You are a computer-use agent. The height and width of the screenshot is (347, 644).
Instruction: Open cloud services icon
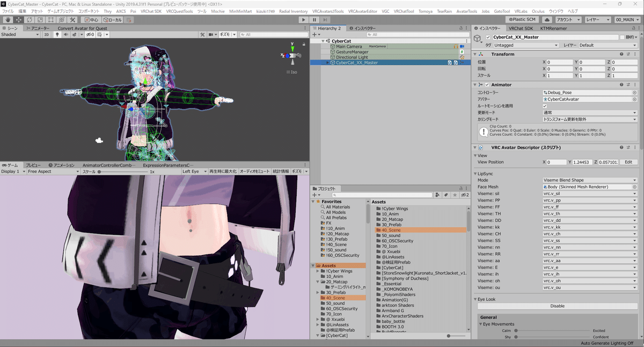click(546, 19)
